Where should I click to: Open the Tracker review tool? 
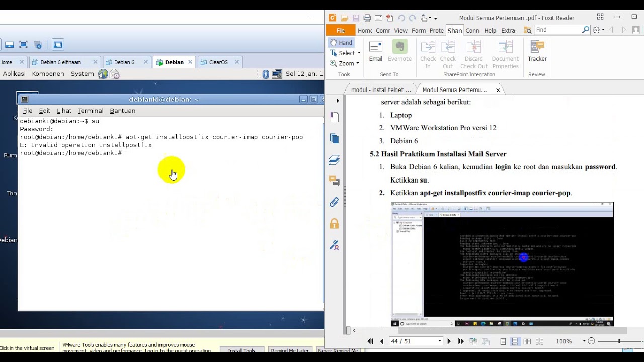[x=537, y=52]
